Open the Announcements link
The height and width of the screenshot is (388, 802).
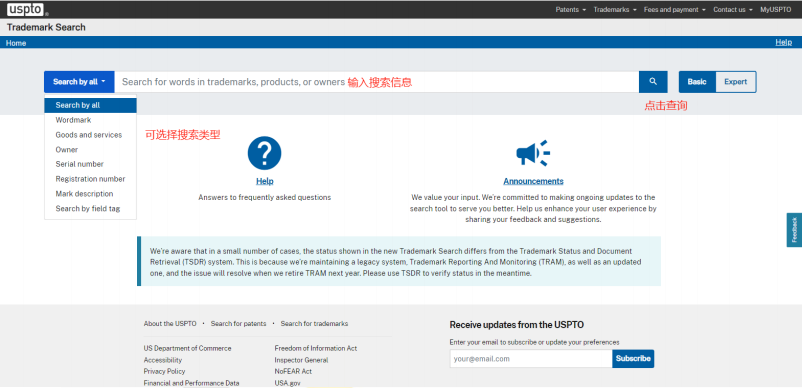(533, 181)
